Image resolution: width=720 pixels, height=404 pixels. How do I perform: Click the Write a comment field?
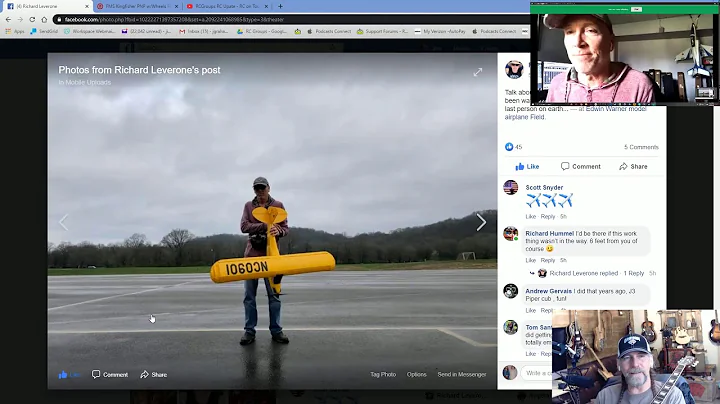click(537, 373)
